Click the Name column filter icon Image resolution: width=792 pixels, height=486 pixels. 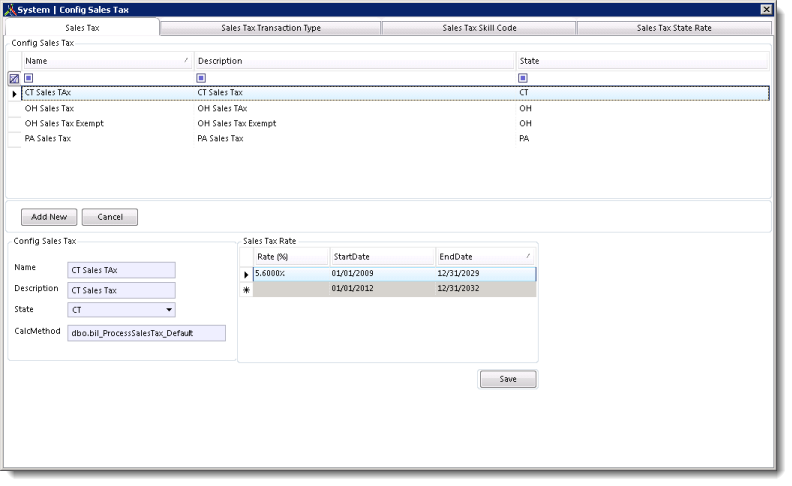click(29, 78)
